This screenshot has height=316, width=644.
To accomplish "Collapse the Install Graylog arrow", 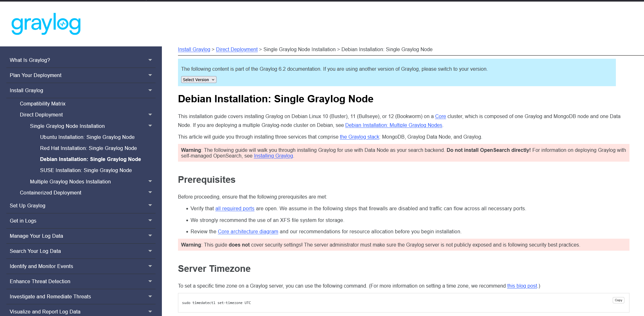I will click(150, 90).
